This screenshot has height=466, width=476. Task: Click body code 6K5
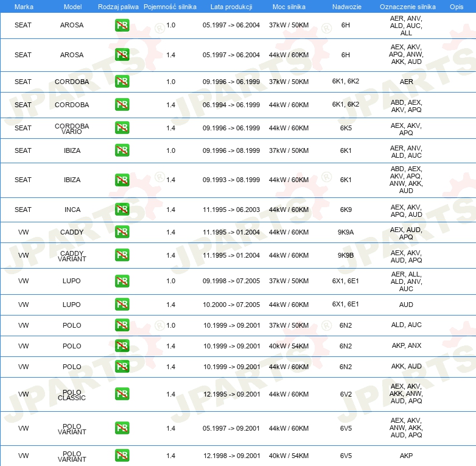(346, 128)
